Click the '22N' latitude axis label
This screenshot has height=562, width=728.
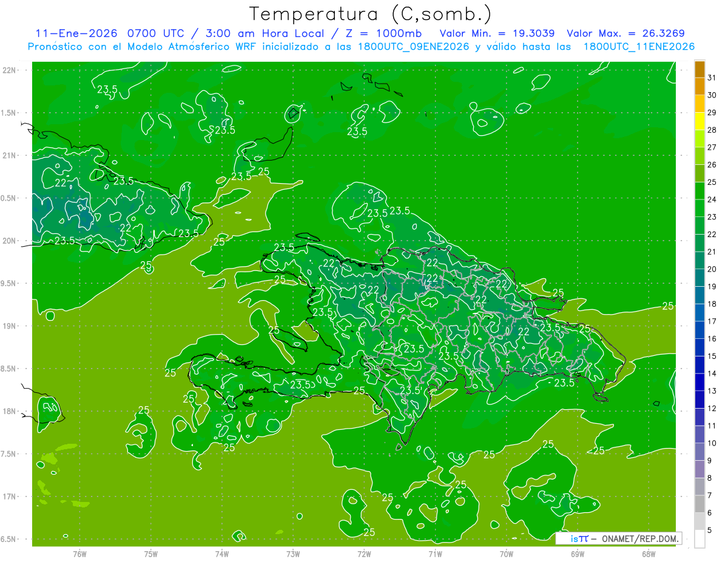coord(10,70)
